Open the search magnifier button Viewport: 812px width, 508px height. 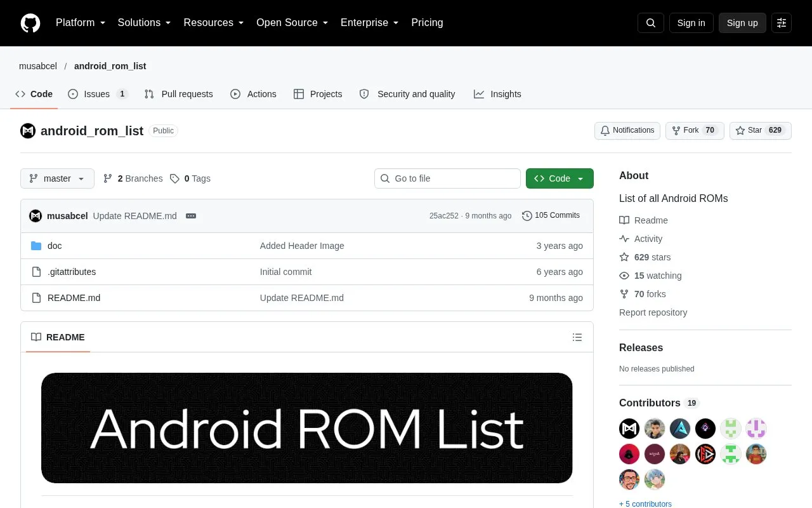click(651, 23)
